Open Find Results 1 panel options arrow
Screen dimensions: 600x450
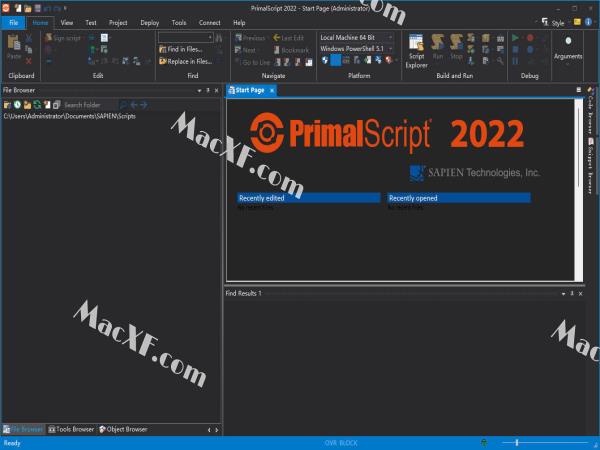(x=563, y=294)
